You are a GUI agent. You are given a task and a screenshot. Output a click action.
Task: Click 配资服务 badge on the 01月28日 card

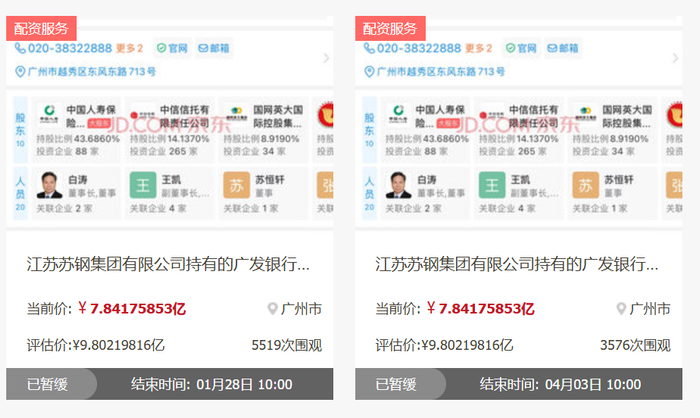(41, 29)
